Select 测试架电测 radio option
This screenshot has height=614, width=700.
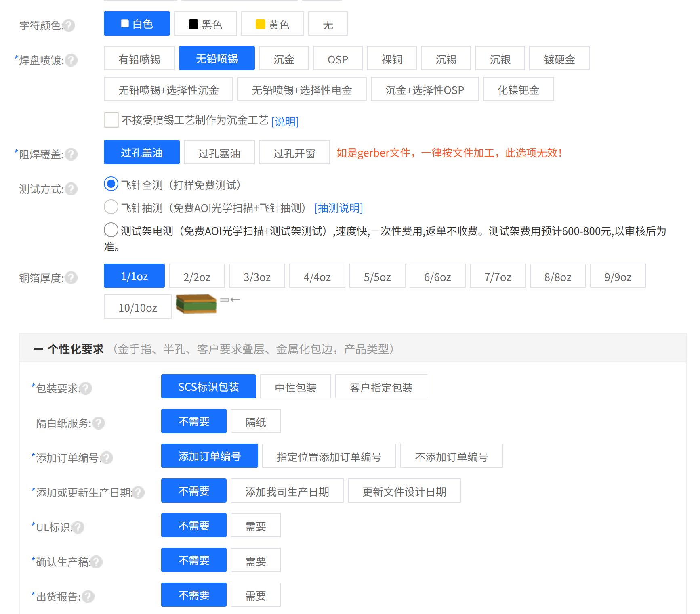click(x=111, y=230)
